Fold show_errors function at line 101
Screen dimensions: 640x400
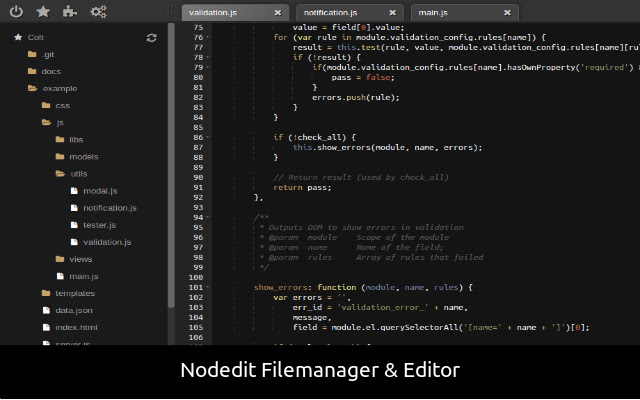coord(208,287)
